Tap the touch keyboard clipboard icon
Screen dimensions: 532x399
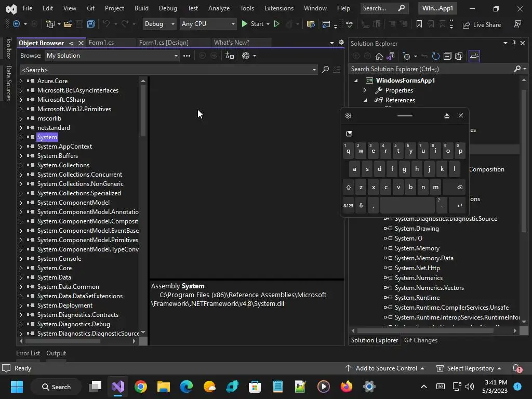(x=349, y=134)
